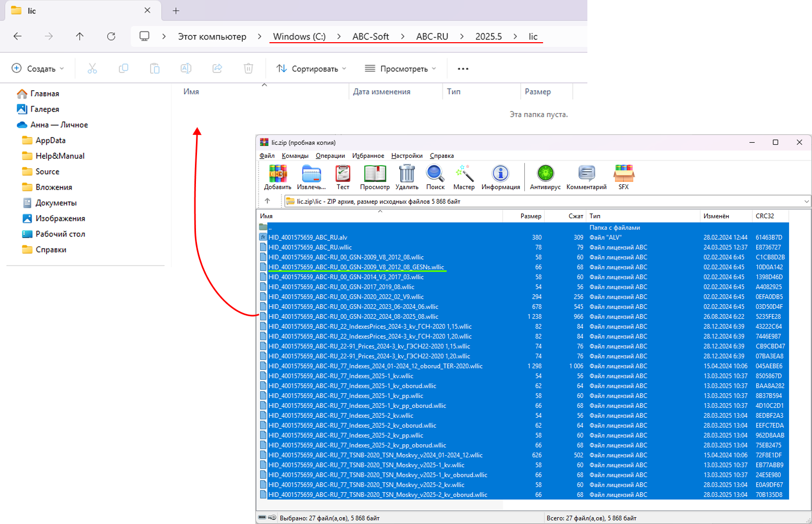Refresh the Explorer lic folder
This screenshot has width=812, height=524.
coord(111,36)
